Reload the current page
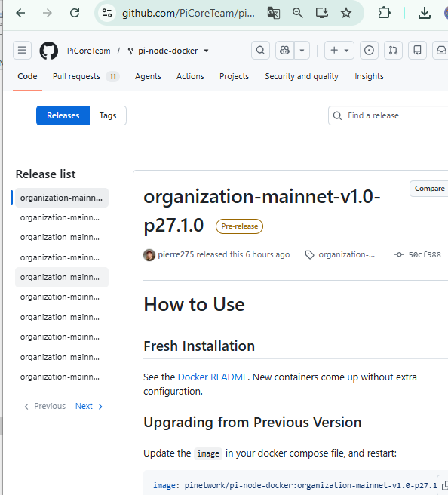The width and height of the screenshot is (448, 495). point(75,13)
